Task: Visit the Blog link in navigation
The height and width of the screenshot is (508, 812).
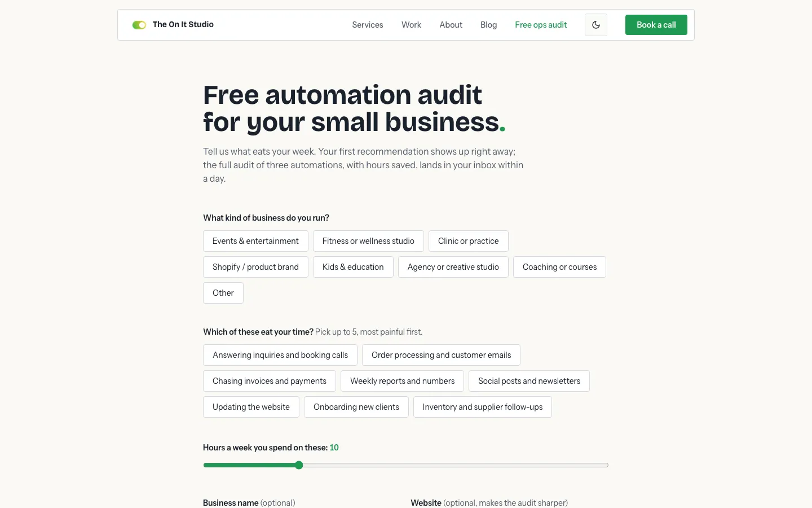Action: pos(488,25)
